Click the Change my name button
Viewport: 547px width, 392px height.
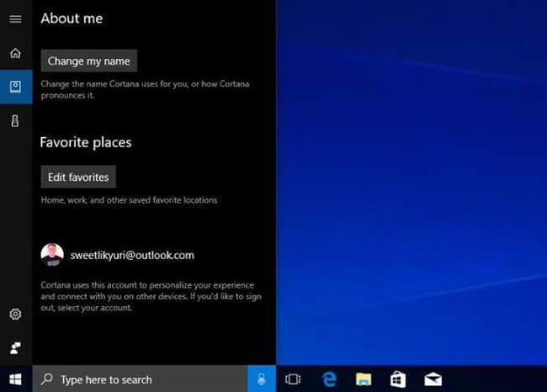(89, 61)
